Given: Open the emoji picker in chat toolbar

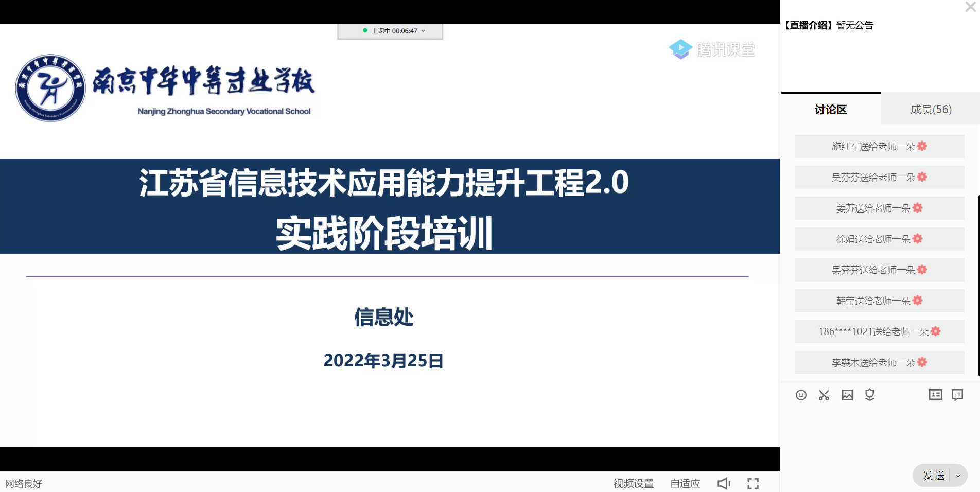Looking at the screenshot, I should pos(801,395).
